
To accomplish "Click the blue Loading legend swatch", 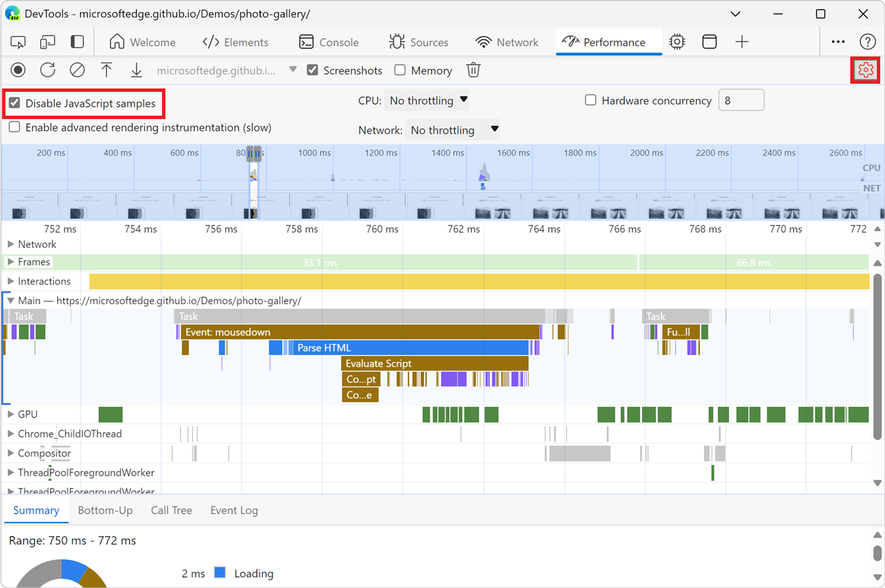I will (x=219, y=573).
